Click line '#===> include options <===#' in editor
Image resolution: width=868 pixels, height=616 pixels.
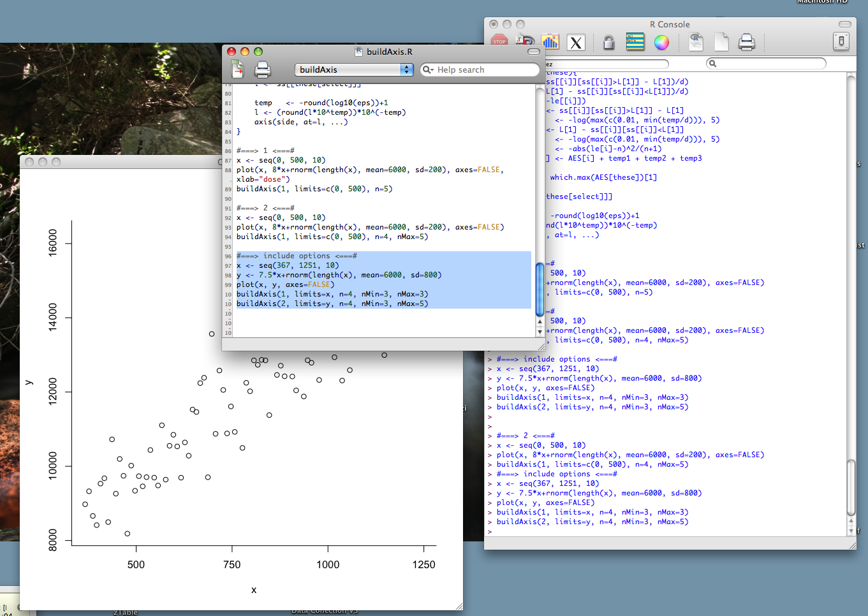(297, 256)
